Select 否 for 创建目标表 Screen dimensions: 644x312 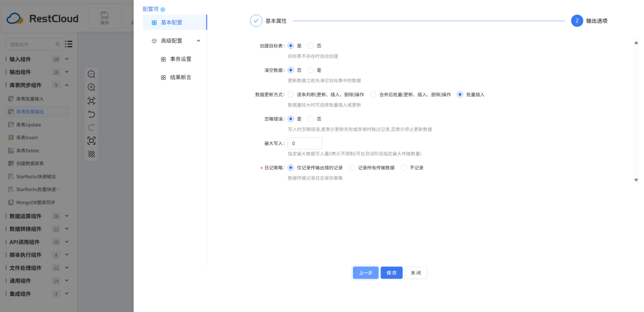coord(311,46)
